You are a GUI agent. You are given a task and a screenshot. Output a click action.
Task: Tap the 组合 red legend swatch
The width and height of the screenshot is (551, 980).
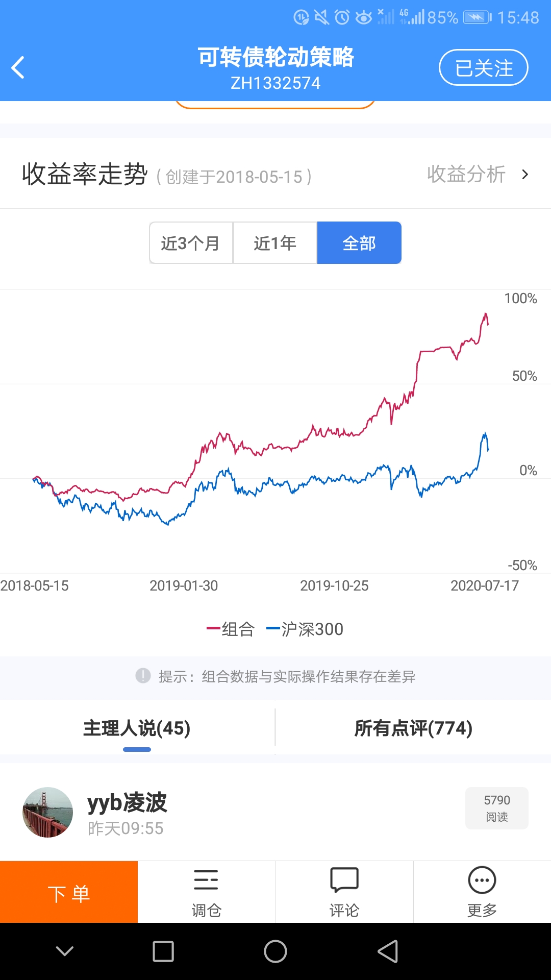pos(213,628)
